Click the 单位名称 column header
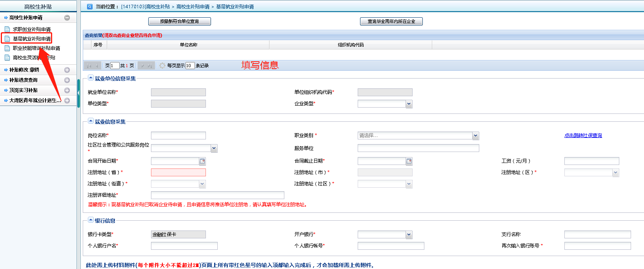This screenshot has height=269, width=644. coord(188,45)
